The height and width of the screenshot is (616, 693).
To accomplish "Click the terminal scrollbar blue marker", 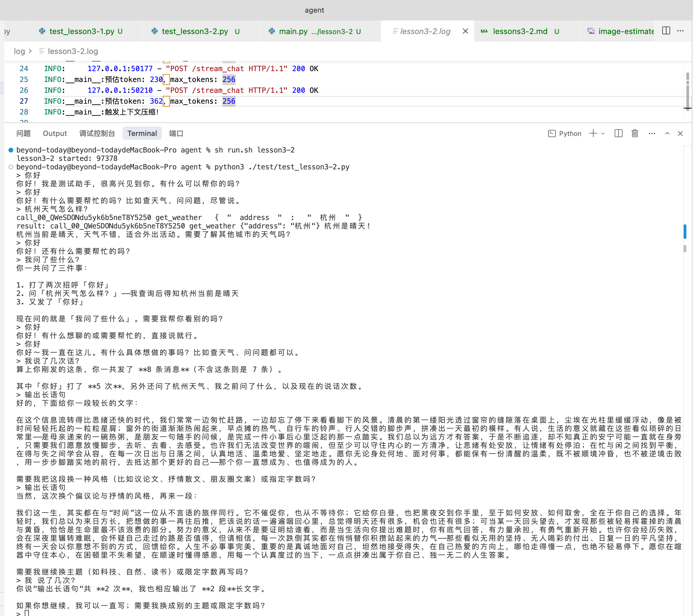I will [x=685, y=232].
